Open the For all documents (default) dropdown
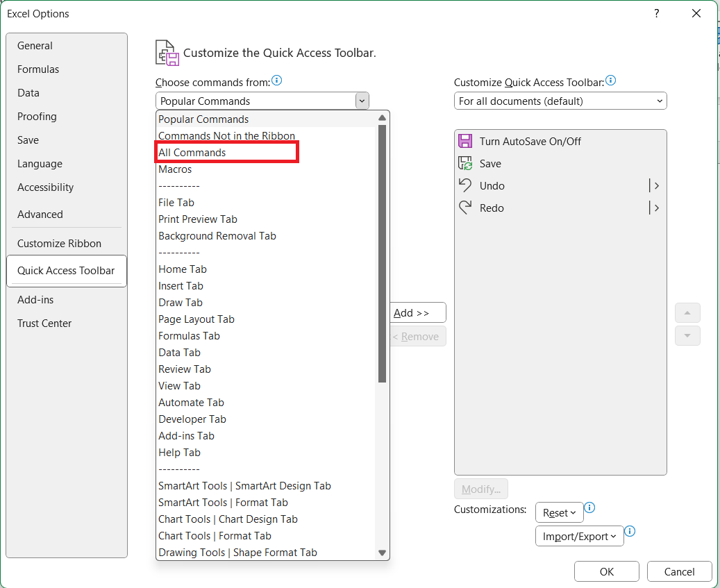Image resolution: width=720 pixels, height=588 pixels. point(560,101)
